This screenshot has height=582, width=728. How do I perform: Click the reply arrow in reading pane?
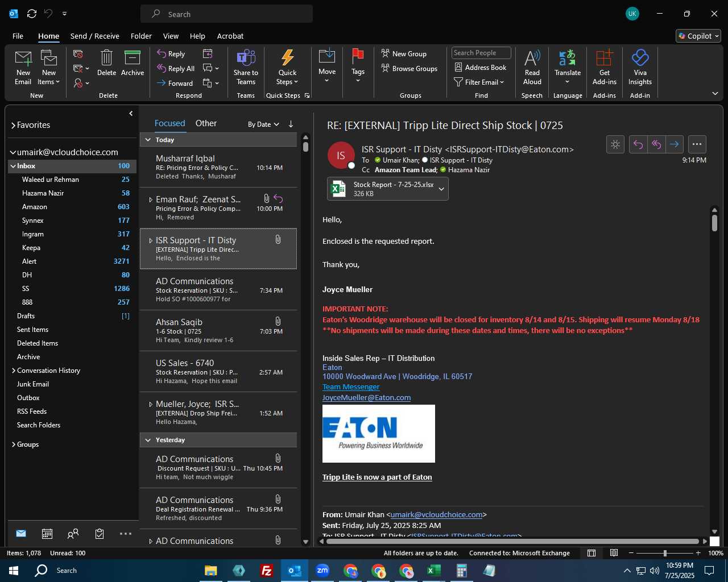point(638,144)
